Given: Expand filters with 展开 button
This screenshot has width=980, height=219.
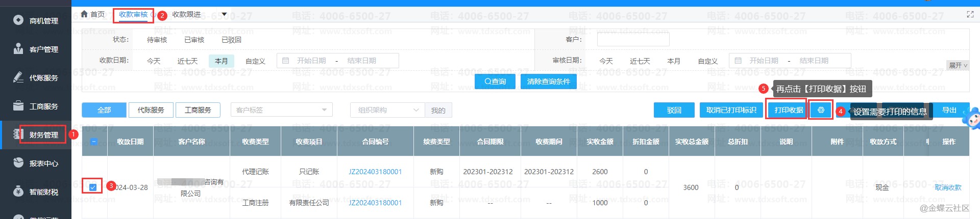Looking at the screenshot, I should [958, 66].
